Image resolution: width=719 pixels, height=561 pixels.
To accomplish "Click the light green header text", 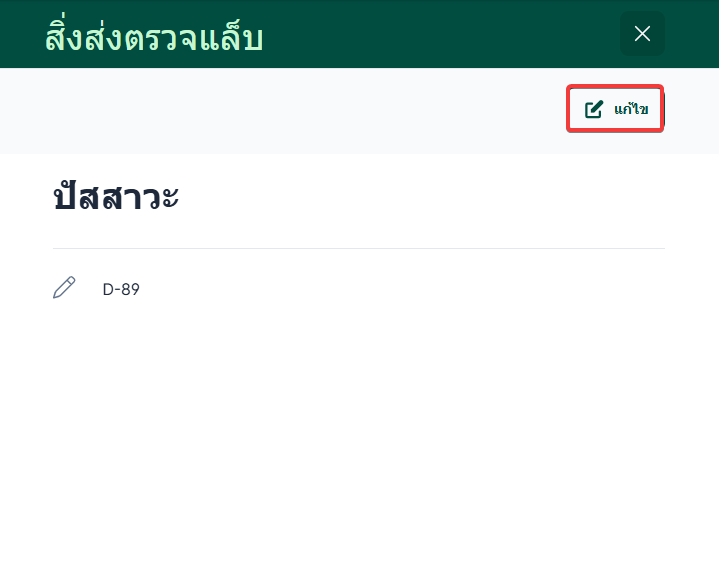I will [x=154, y=37].
